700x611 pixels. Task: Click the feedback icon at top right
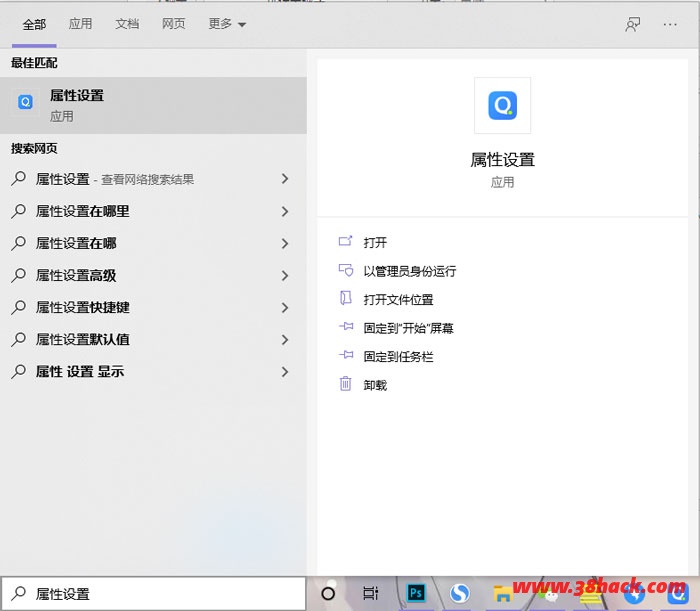pyautogui.click(x=632, y=25)
